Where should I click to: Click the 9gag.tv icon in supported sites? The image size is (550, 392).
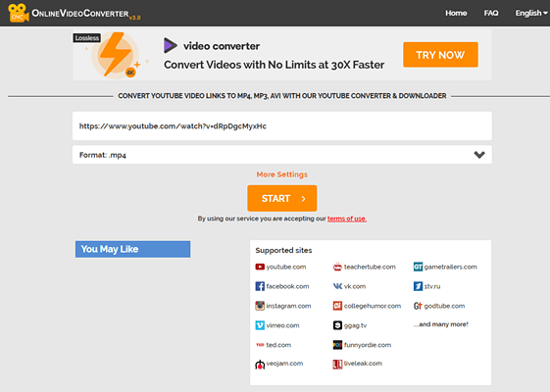click(337, 325)
